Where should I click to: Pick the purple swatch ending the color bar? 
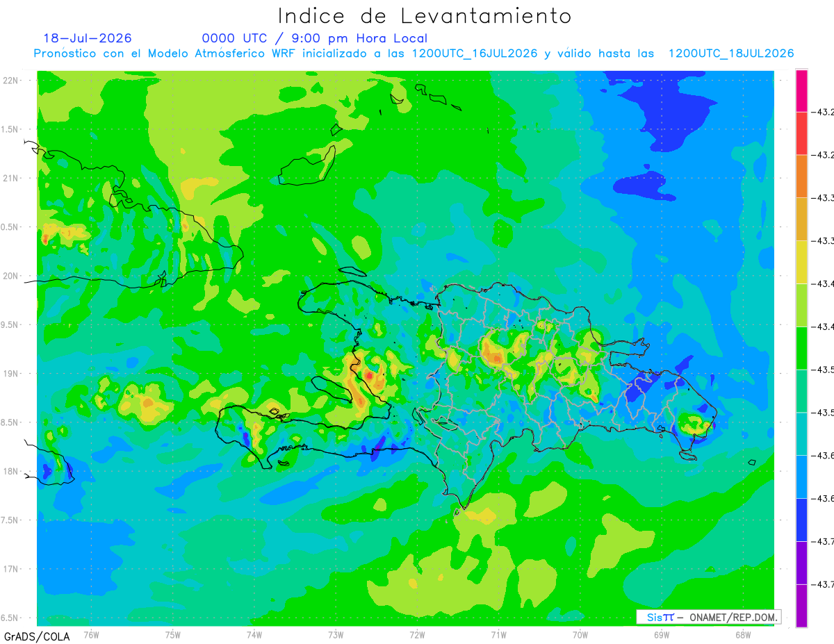point(801,606)
